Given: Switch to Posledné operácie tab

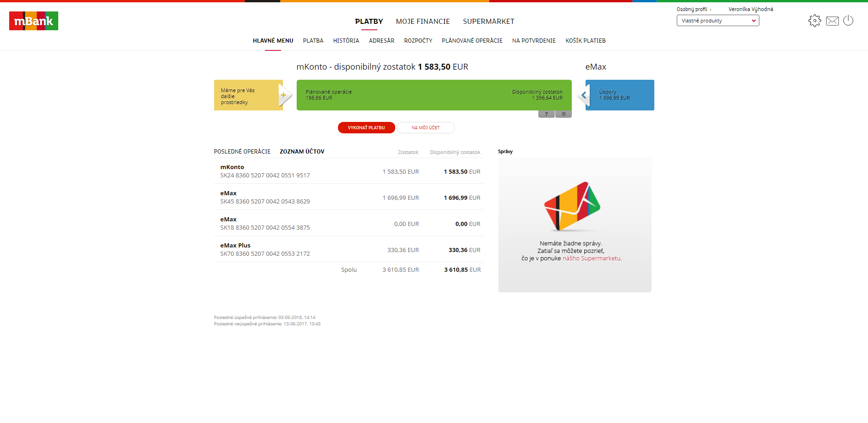Looking at the screenshot, I should pyautogui.click(x=242, y=152).
